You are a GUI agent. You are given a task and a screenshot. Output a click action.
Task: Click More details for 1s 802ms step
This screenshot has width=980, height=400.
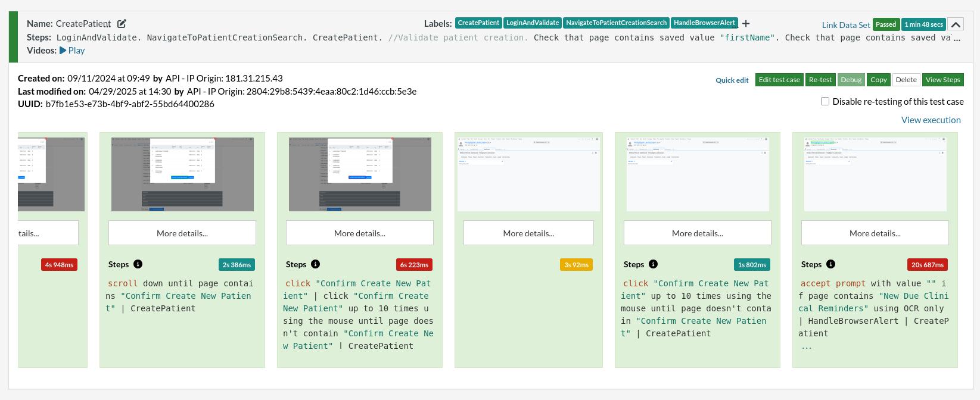click(698, 233)
